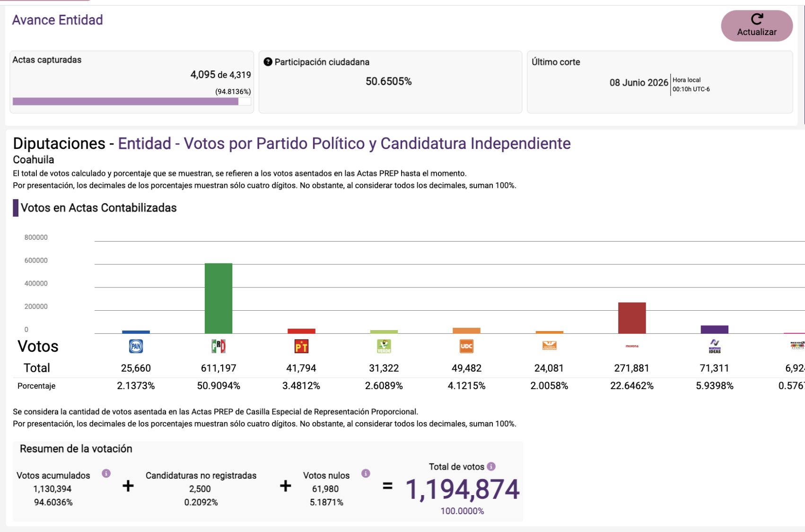Select the PAN party logo
Screen dimensions: 805x532
click(136, 347)
